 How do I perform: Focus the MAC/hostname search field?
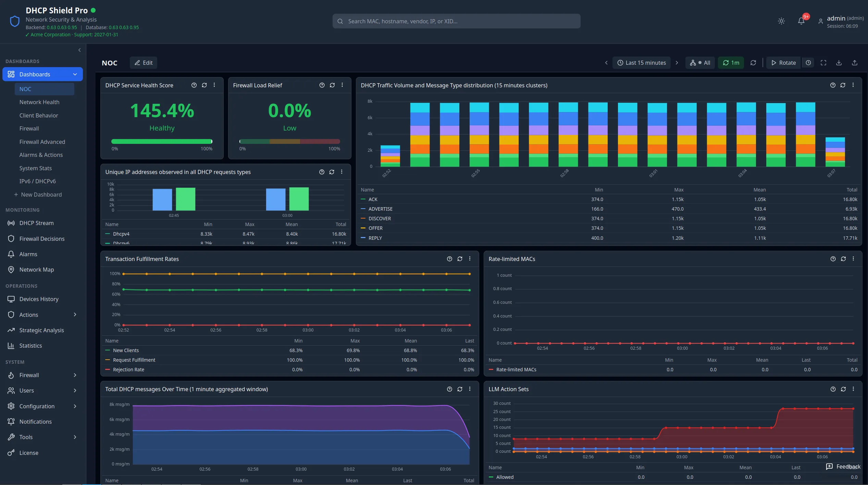456,21
